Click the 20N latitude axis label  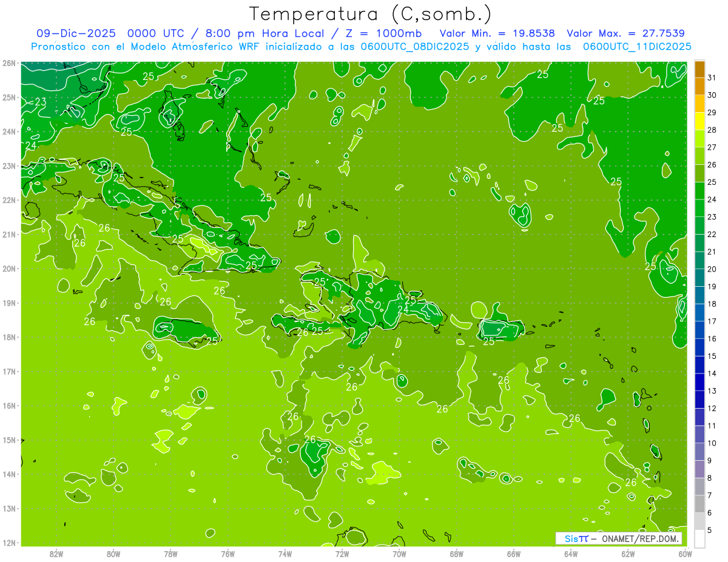tap(9, 269)
